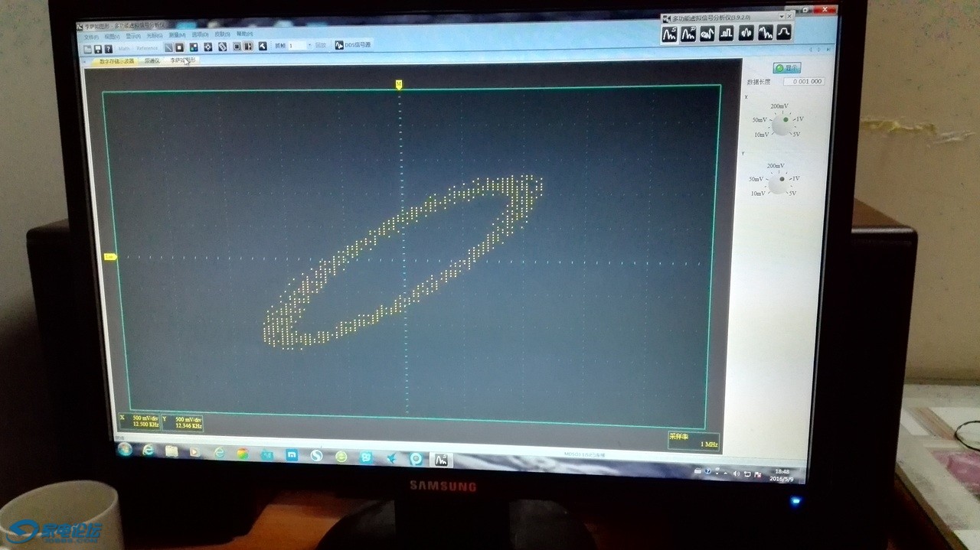980x550 pixels.
Task: Open the 显示 (Display) menu
Action: click(133, 36)
